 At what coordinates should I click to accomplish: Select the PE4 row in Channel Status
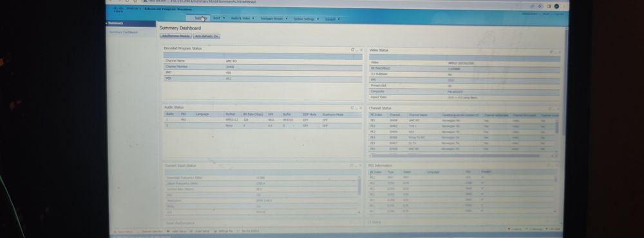(x=462, y=138)
